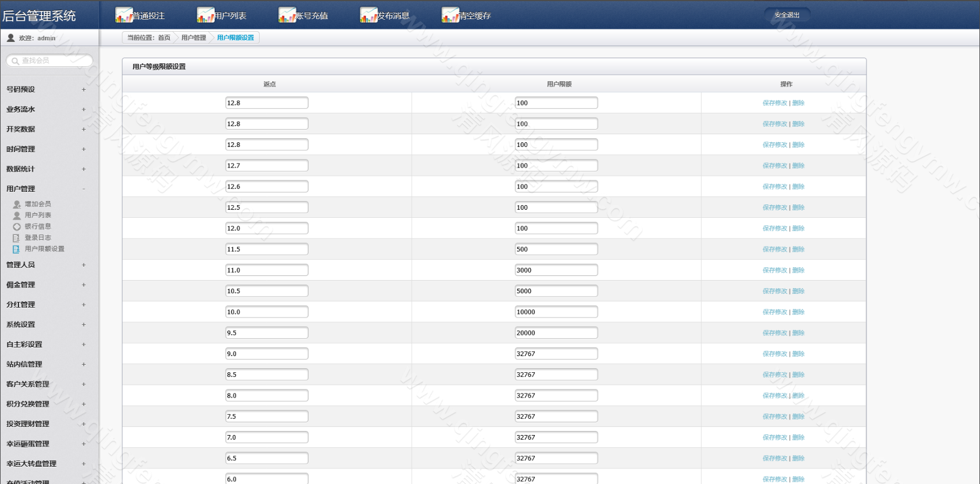Expand the 自主彩设置 menu section

(x=83, y=345)
